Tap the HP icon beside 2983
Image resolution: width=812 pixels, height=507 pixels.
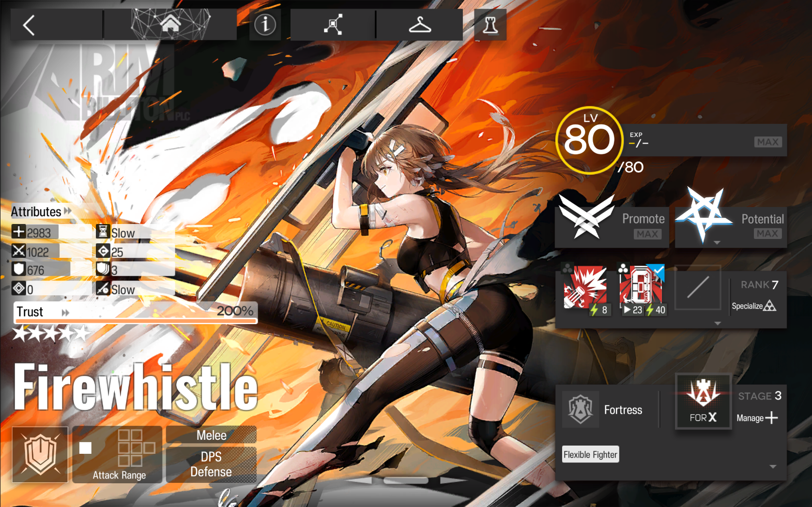pyautogui.click(x=18, y=232)
